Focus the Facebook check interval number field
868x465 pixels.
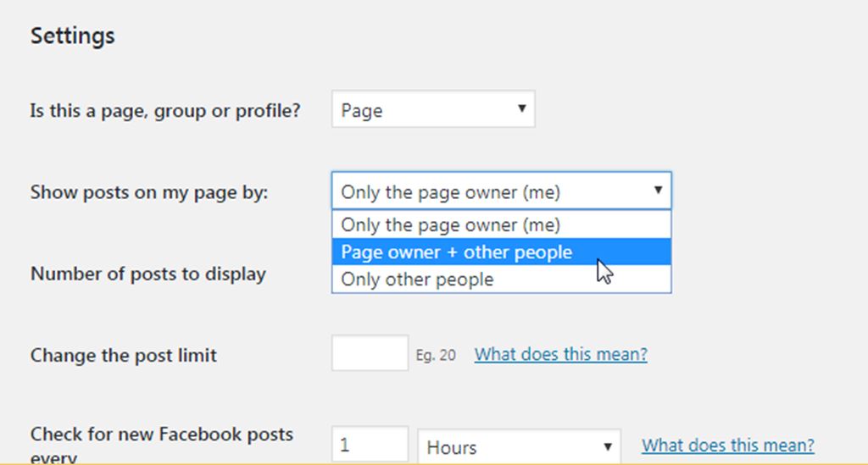[x=370, y=446]
